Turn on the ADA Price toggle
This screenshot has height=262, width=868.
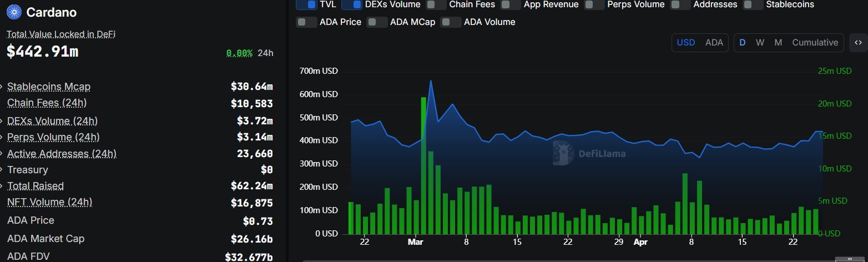point(306,22)
